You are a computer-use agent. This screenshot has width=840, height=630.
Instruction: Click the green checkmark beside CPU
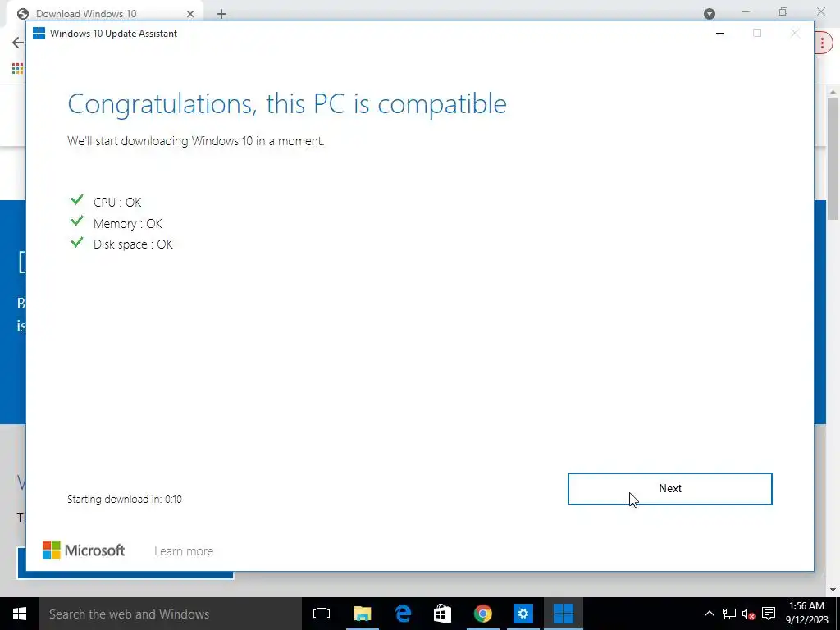point(76,200)
